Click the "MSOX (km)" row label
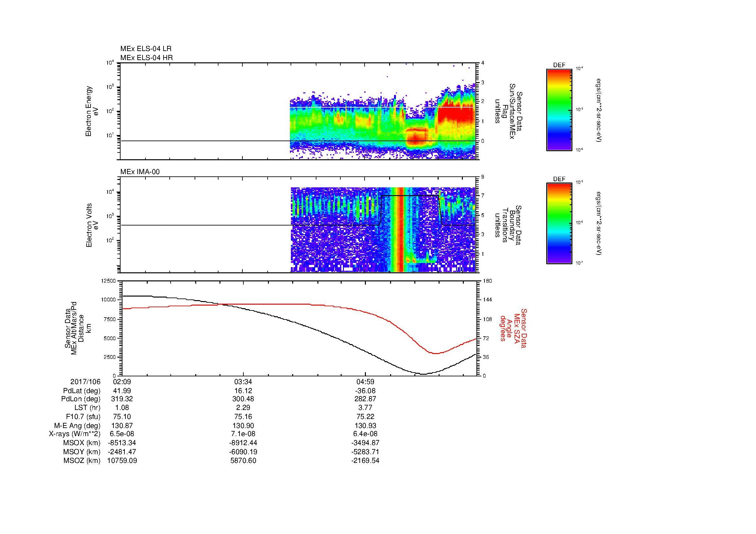 coord(82,443)
